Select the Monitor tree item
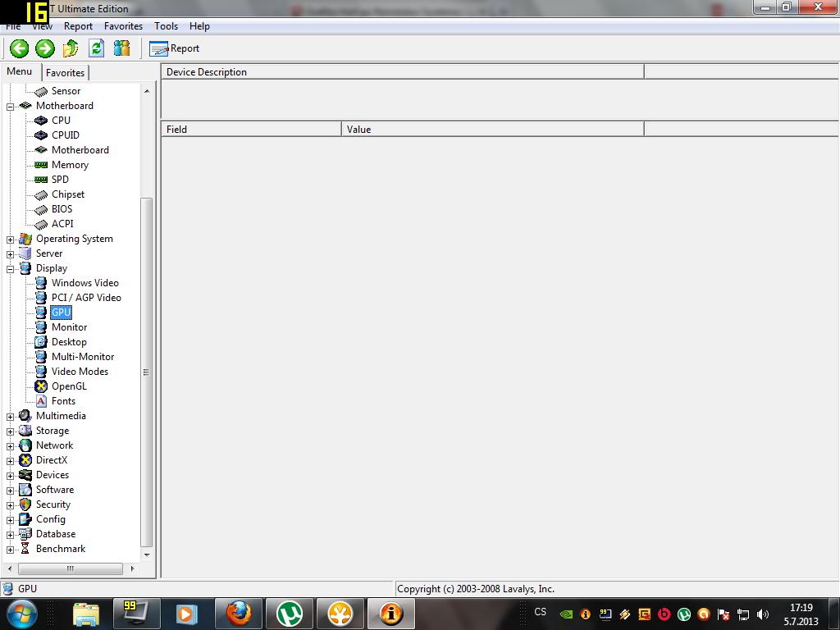Image resolution: width=840 pixels, height=630 pixels. (x=69, y=327)
